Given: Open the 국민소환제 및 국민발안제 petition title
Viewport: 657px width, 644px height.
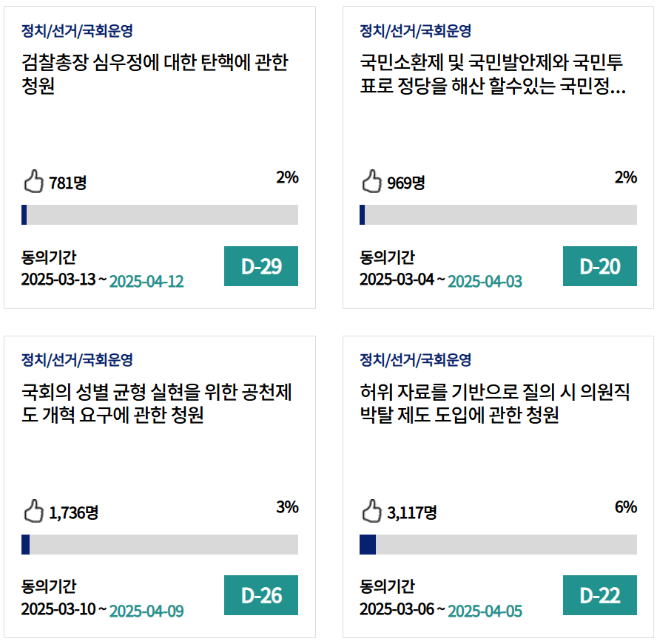Looking at the screenshot, I should click(492, 74).
